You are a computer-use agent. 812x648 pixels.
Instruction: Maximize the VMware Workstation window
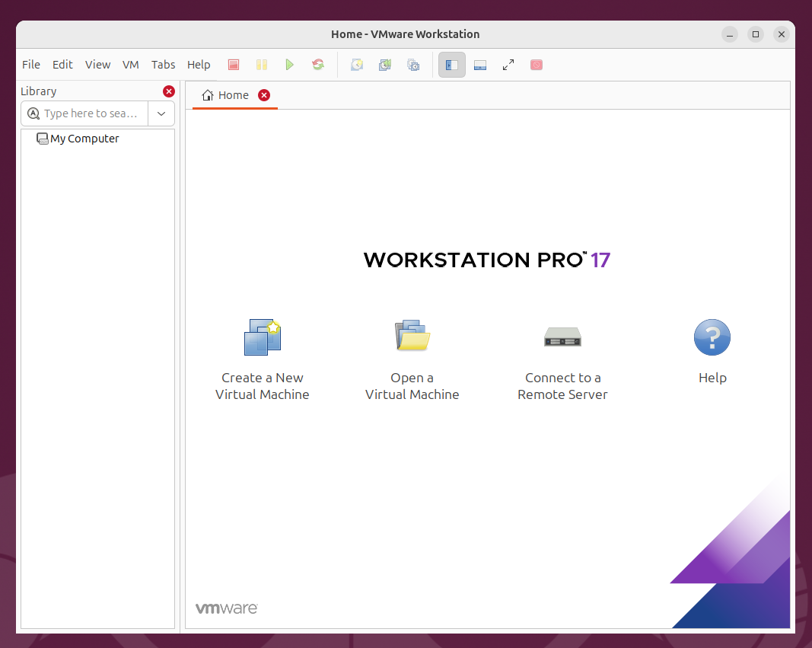756,34
